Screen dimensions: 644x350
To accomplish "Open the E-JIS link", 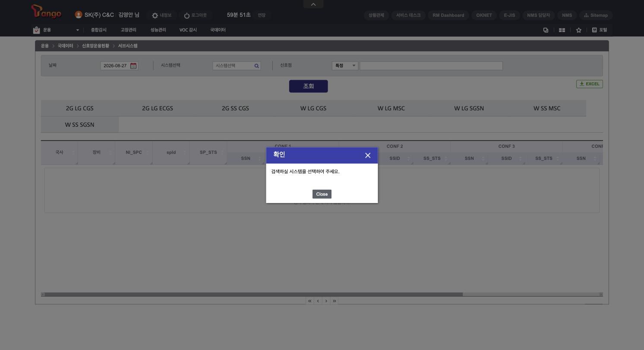I will coord(509,15).
